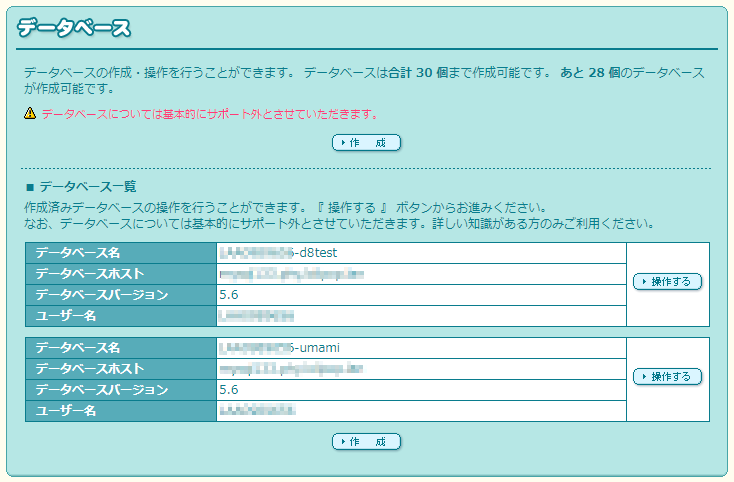Click the bottom 作成 create button
734x482 pixels.
click(x=367, y=442)
